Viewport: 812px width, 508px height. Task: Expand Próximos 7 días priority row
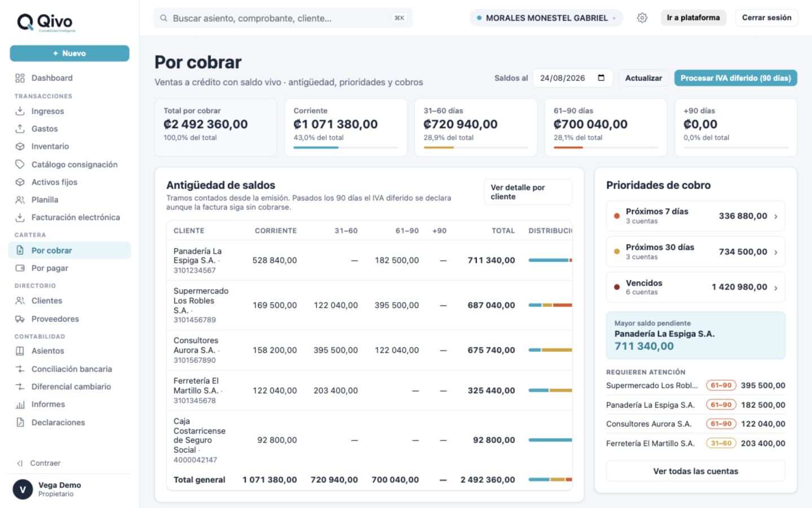pos(696,216)
